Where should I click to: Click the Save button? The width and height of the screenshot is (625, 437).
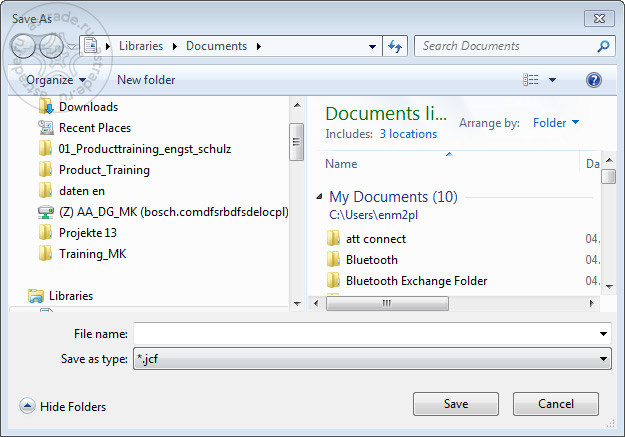[456, 404]
